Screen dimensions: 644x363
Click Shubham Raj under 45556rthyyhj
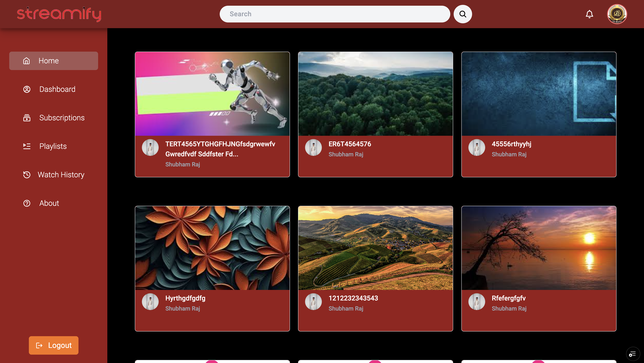point(509,154)
